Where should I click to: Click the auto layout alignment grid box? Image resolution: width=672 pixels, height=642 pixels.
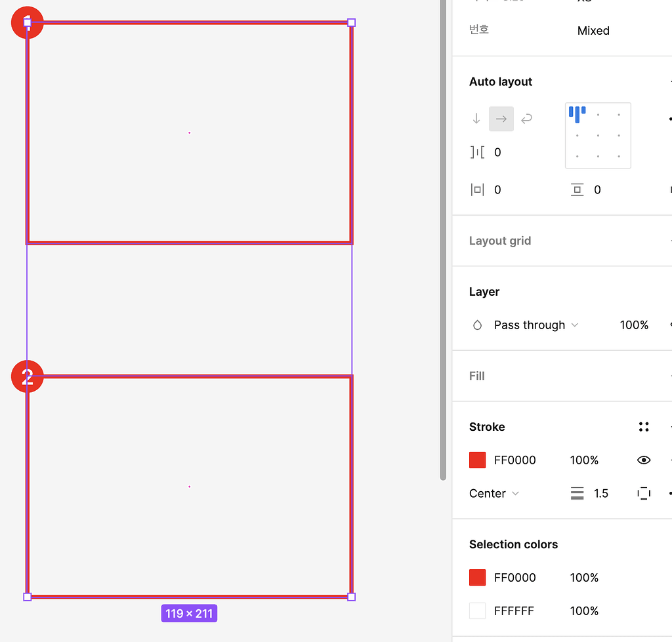(598, 136)
